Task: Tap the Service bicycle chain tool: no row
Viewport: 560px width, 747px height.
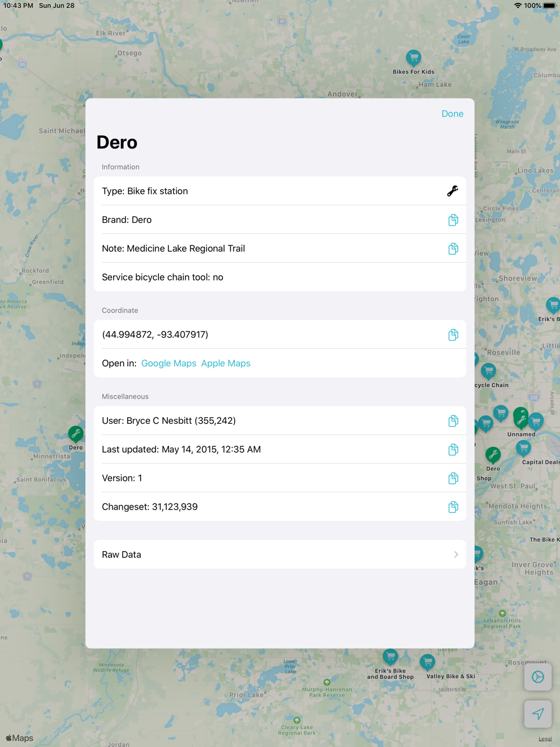Action: [x=280, y=277]
